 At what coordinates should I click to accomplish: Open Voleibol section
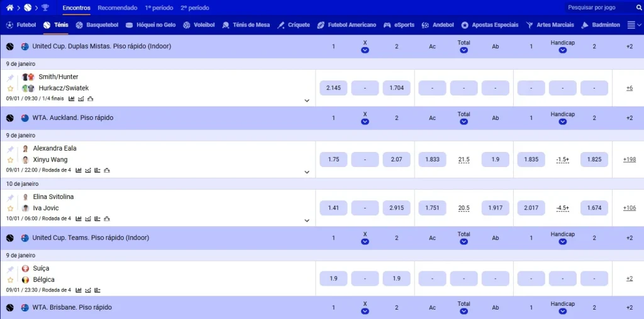pyautogui.click(x=199, y=25)
